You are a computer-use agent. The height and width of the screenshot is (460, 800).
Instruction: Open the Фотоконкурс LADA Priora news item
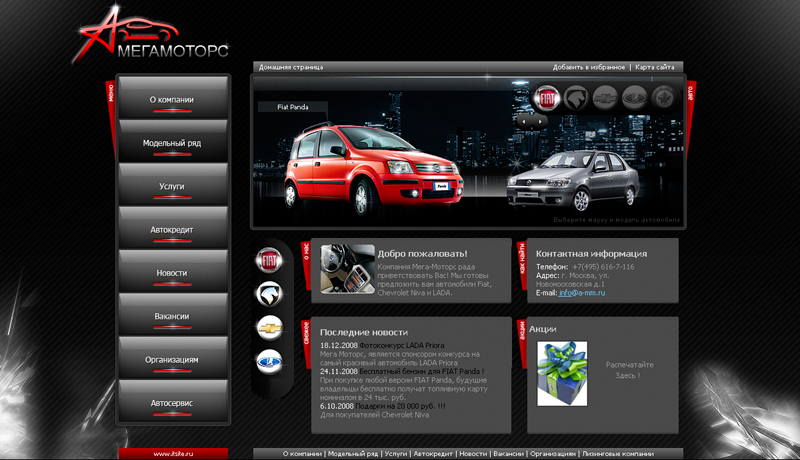click(402, 345)
